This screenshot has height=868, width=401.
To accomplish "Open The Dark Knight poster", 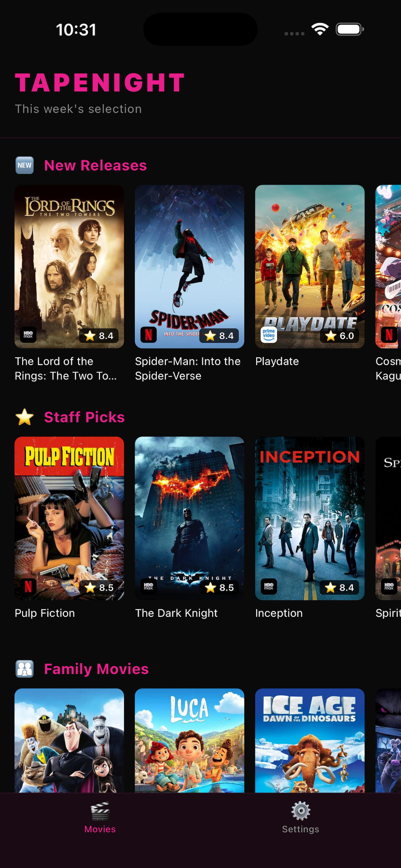I will click(x=190, y=518).
